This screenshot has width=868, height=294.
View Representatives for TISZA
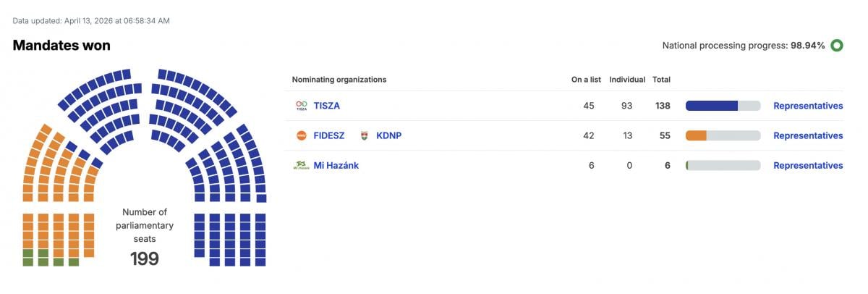808,106
